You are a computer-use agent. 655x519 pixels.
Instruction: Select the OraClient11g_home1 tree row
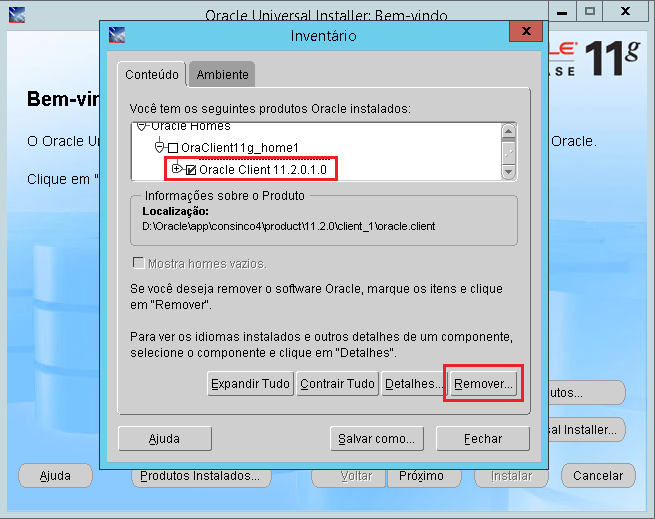point(240,148)
